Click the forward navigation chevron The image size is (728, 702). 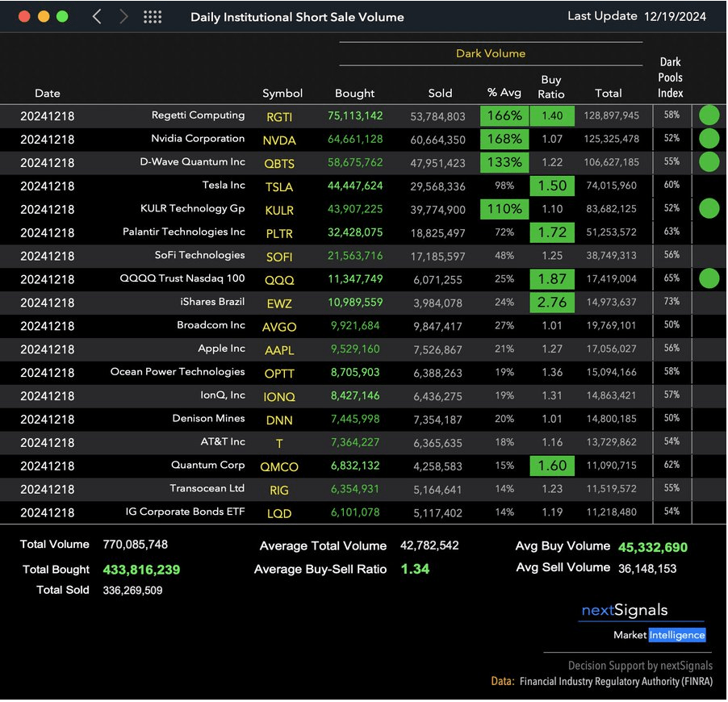tap(123, 17)
